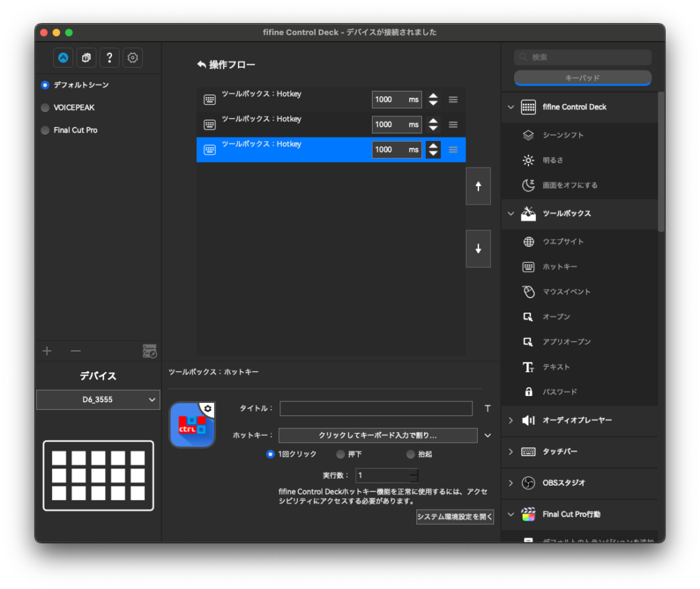Screen dimensions: 700x589
Task: Click the システム環境設定を開く button
Action: point(455,516)
